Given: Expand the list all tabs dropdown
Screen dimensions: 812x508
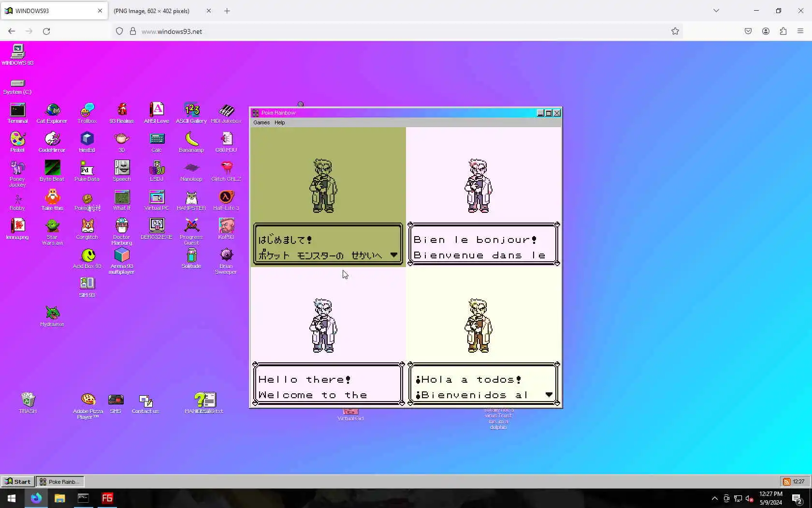Looking at the screenshot, I should (x=716, y=11).
